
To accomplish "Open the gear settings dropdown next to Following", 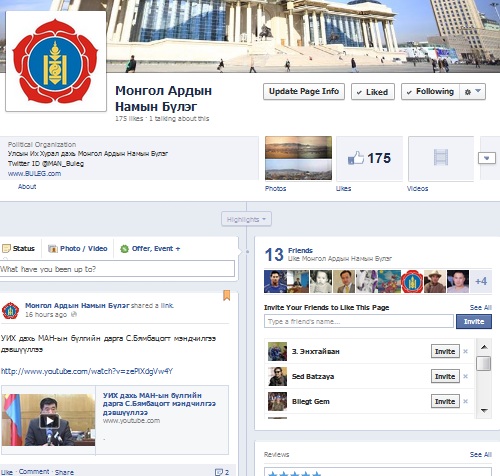I will (472, 91).
